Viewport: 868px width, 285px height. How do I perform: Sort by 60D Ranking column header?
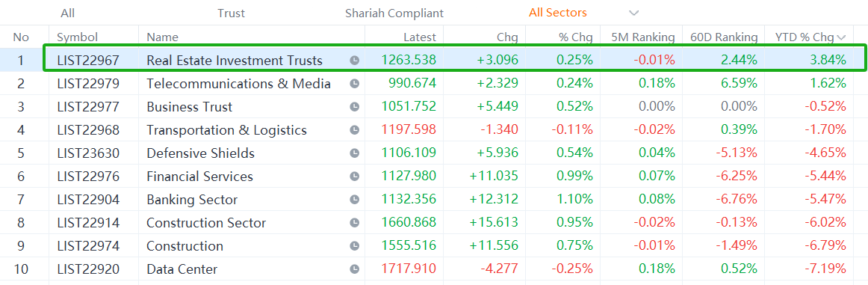point(724,37)
